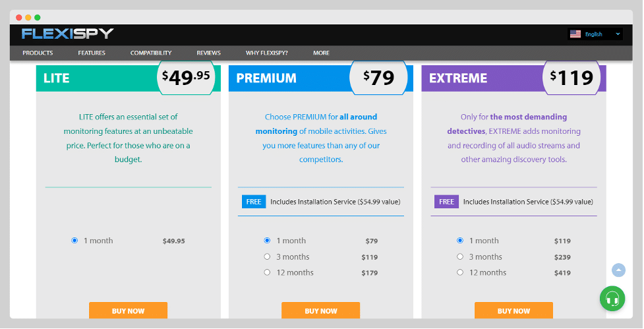
Task: Click the US flag icon
Action: (x=575, y=34)
